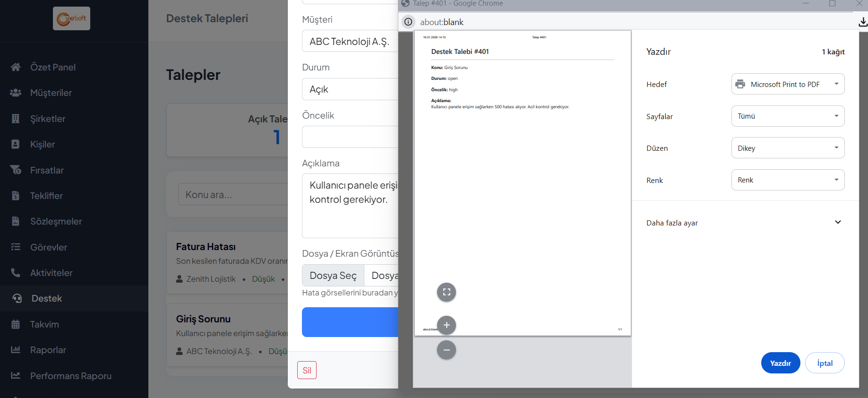This screenshot has width=868, height=398.
Task: Click the Konu ara search field
Action: 232,194
